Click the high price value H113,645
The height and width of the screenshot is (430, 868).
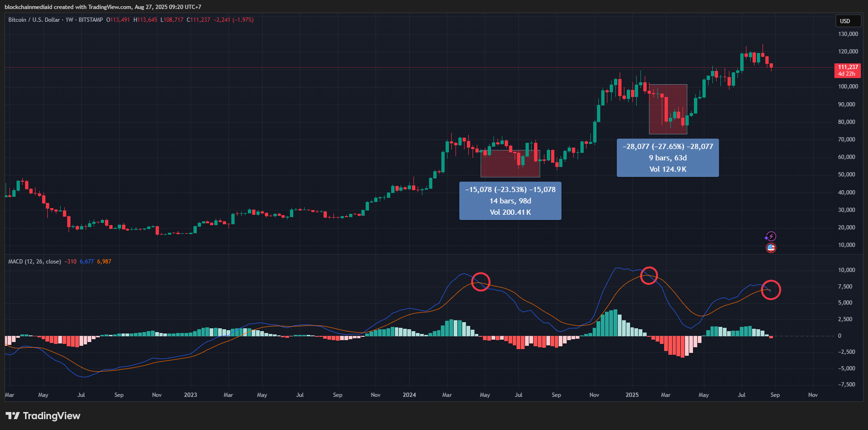point(145,20)
